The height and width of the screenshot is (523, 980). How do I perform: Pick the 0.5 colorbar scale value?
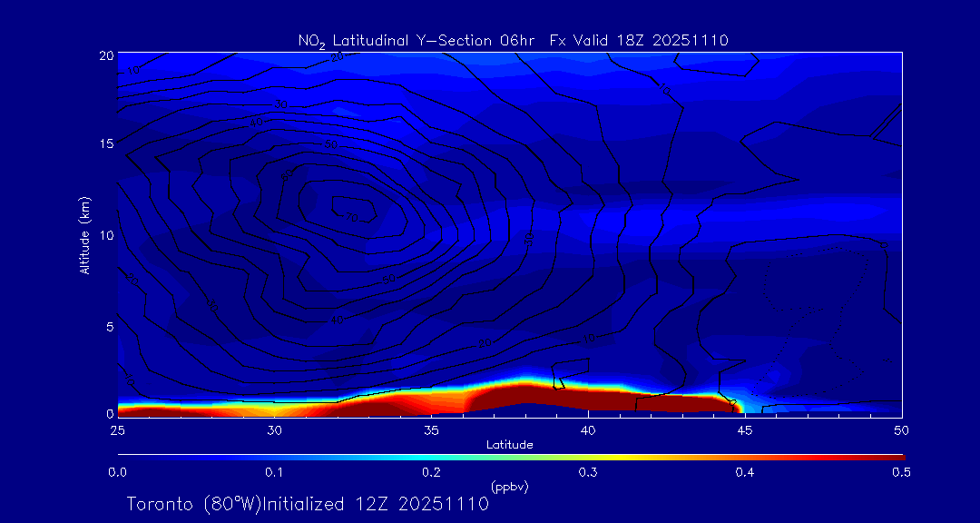pos(902,473)
